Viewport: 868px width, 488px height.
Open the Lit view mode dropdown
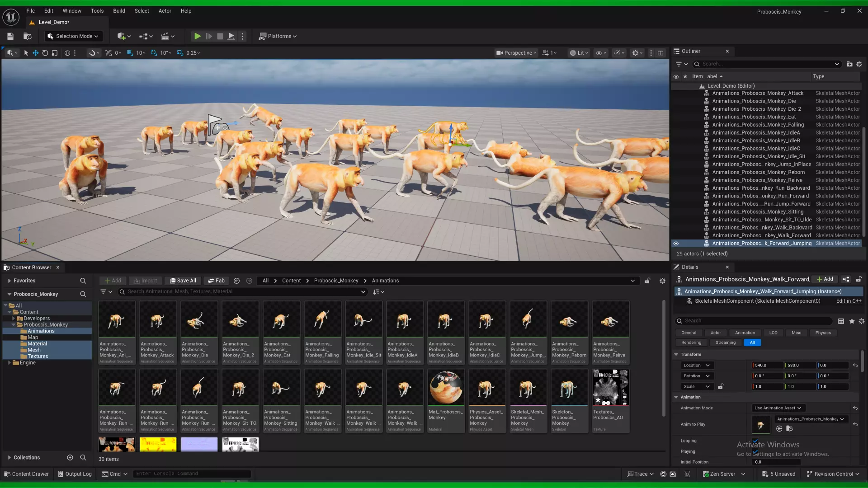point(579,53)
